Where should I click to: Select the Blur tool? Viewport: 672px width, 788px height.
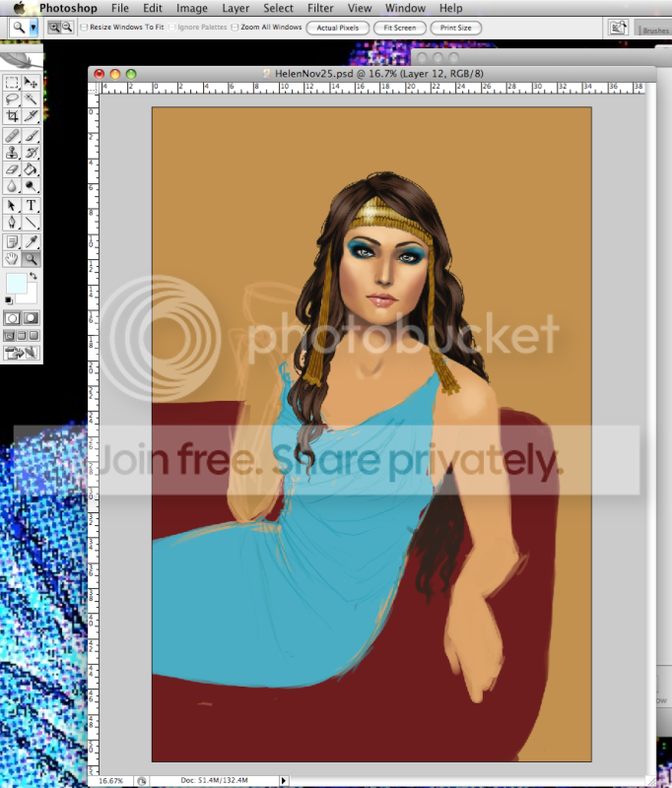pos(12,186)
